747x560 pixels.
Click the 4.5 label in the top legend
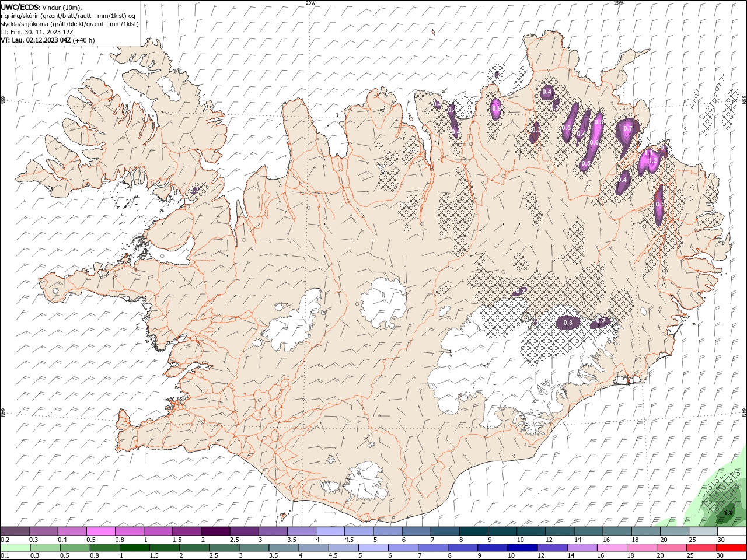pos(349,540)
